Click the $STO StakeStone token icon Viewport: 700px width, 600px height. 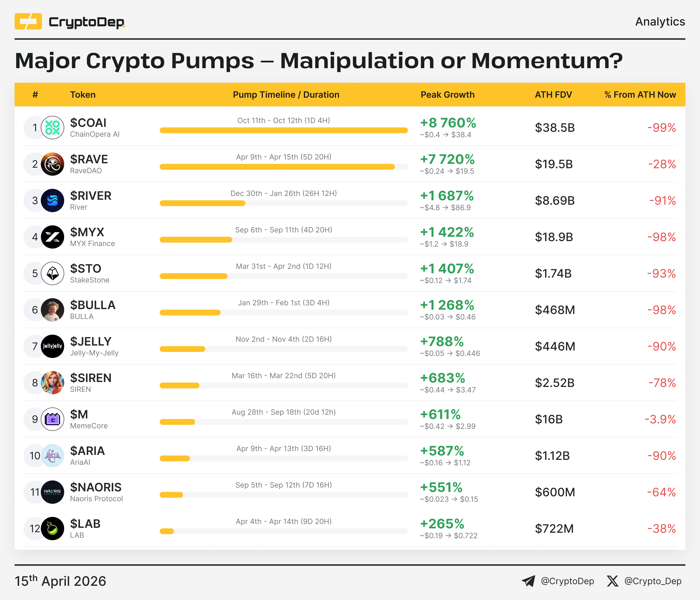point(52,274)
